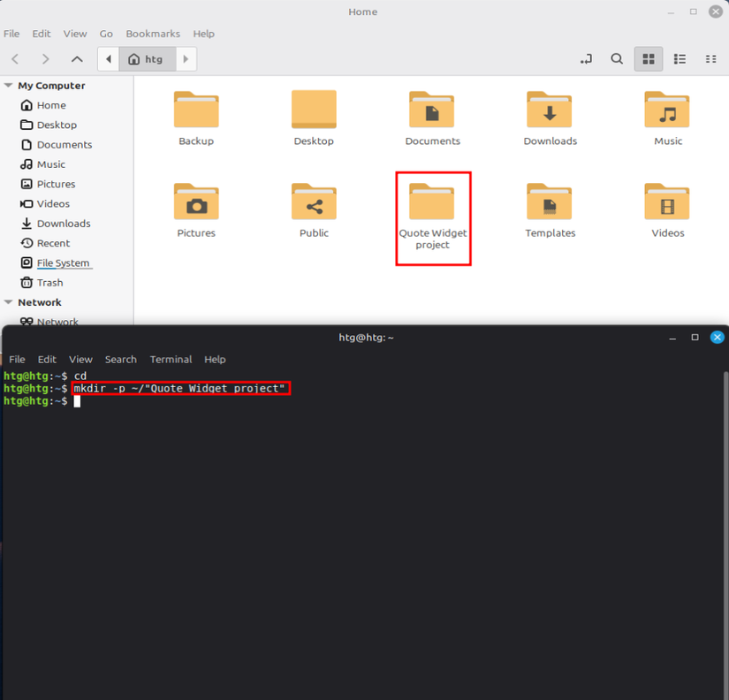This screenshot has height=700, width=729.
Task: Open the search icon in the toolbar
Action: pyautogui.click(x=617, y=58)
